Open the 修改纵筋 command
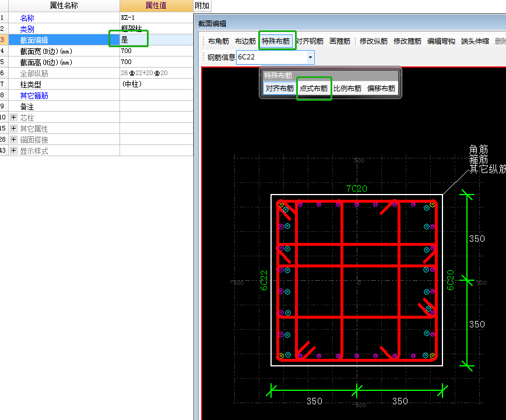This screenshot has width=506, height=420. (x=373, y=41)
